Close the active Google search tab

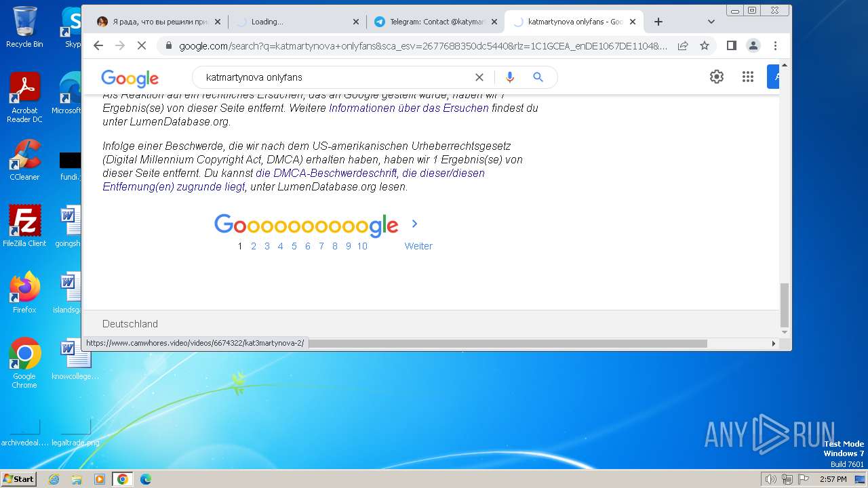(633, 22)
